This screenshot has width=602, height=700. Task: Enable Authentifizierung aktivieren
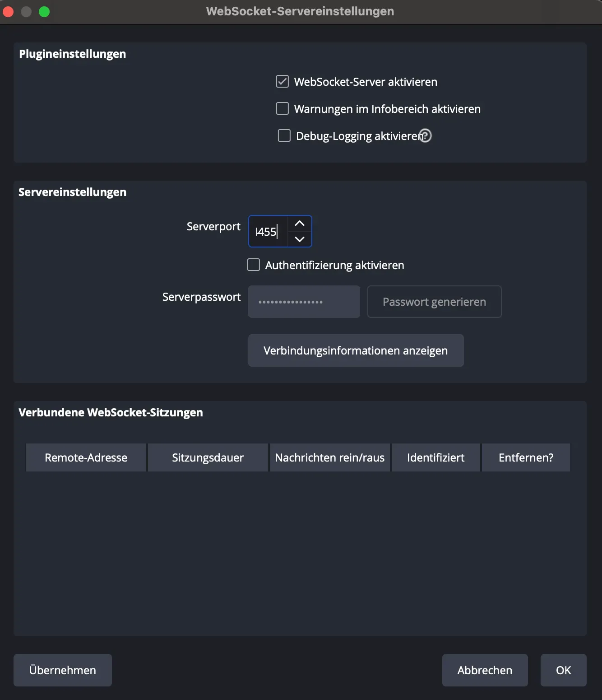pos(253,265)
